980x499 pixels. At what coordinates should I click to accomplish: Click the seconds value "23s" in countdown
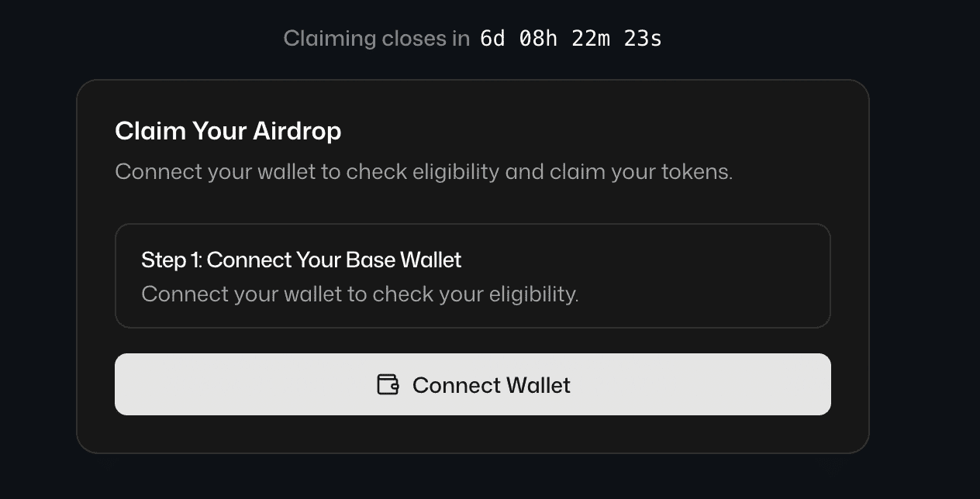coord(643,38)
